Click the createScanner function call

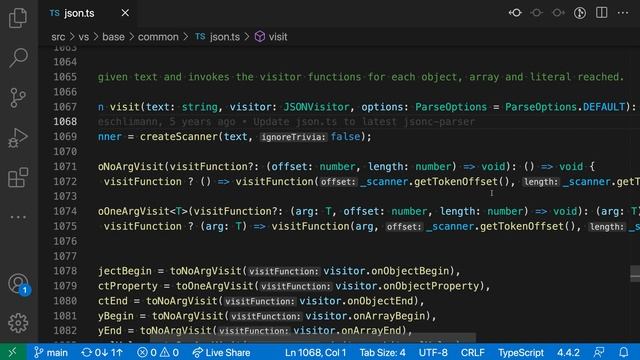tap(179, 137)
